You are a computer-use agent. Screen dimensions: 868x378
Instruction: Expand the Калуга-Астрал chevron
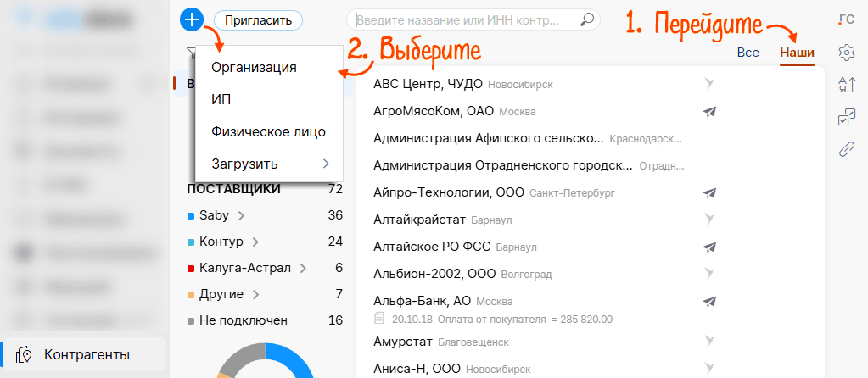pos(303,269)
